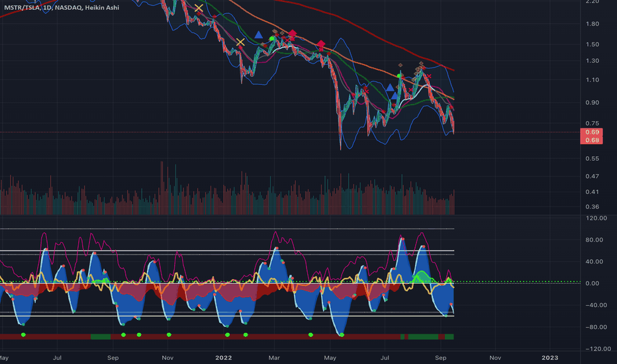This screenshot has width=617, height=364.
Task: Click the −80.00 oscillator scale label
Action: (x=596, y=327)
